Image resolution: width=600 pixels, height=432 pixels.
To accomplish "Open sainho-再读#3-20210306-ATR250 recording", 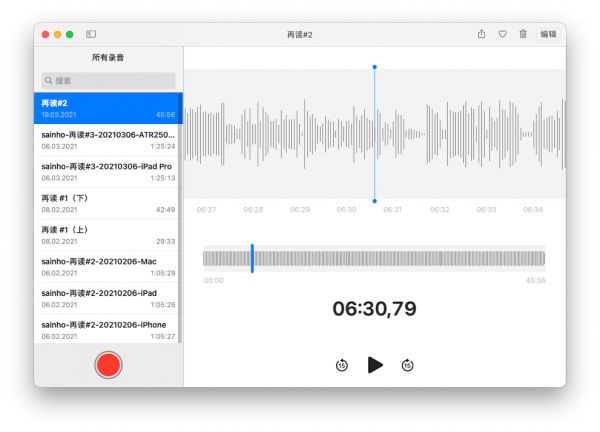I will (x=107, y=139).
